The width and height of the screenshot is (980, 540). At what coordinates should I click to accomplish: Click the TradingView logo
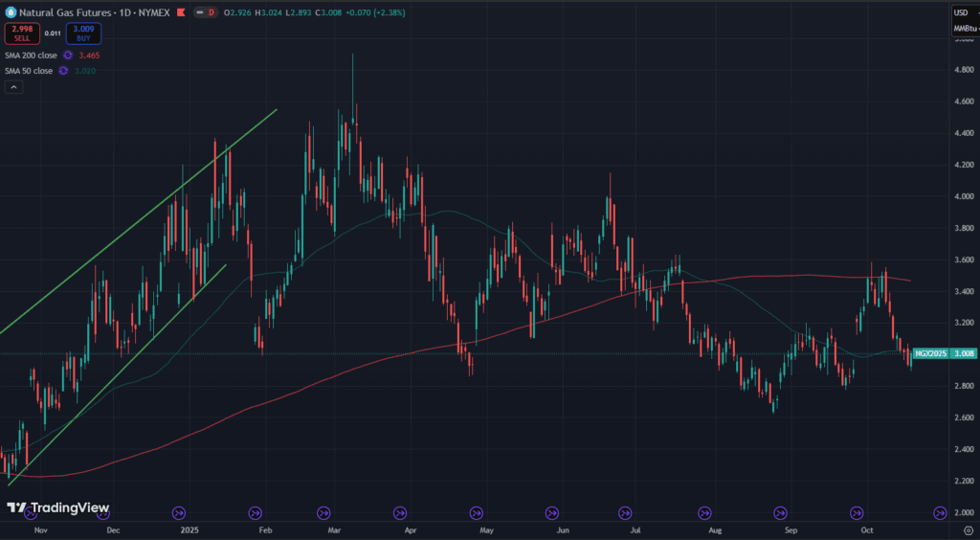coord(57,507)
